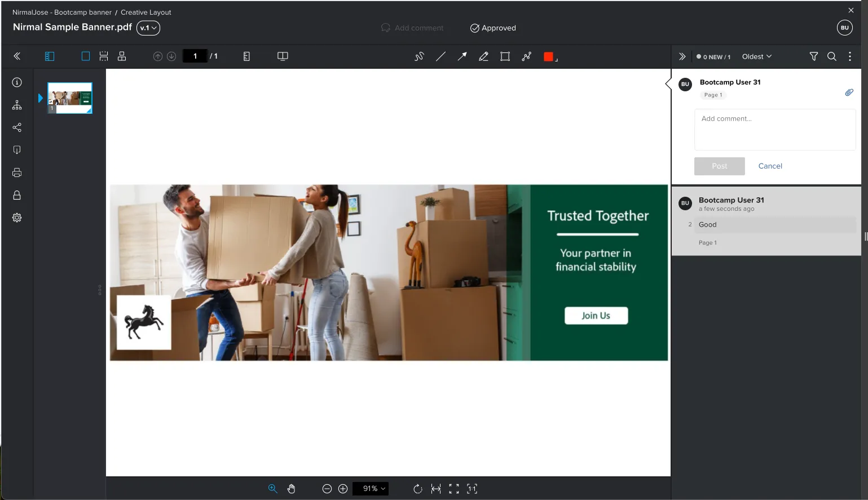868x500 pixels.
Task: Open the proof info panel icon
Action: tap(17, 82)
